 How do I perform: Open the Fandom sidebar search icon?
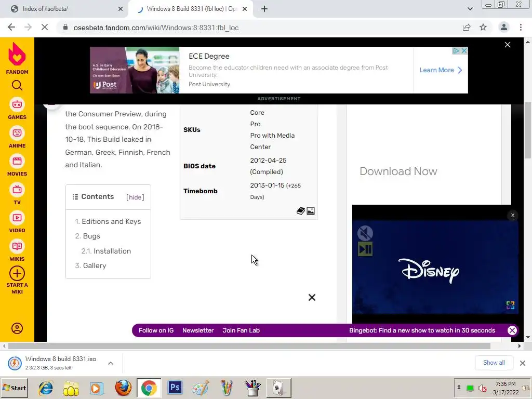pos(17,85)
